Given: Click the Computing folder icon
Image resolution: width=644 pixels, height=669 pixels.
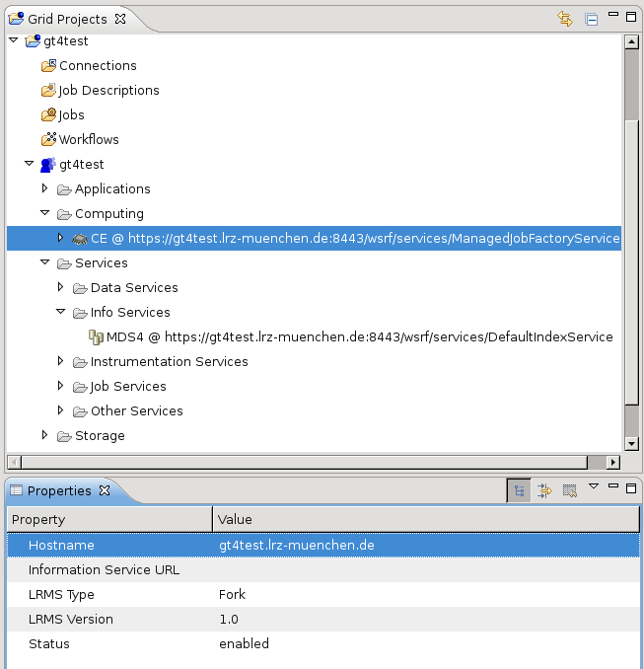Looking at the screenshot, I should [x=64, y=214].
